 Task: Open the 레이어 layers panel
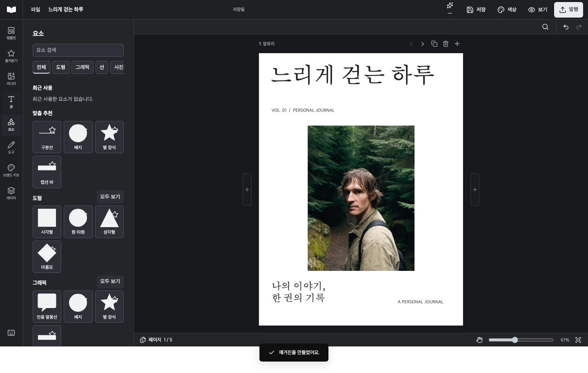tap(11, 194)
